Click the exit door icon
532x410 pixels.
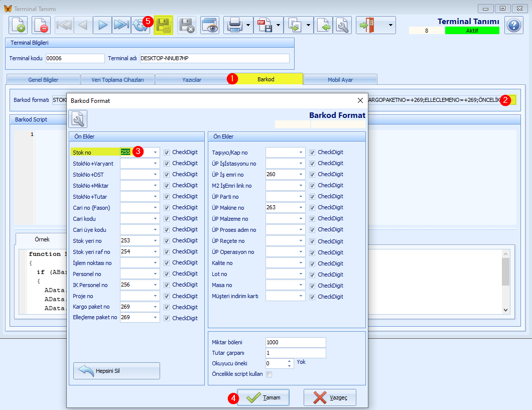pos(367,25)
